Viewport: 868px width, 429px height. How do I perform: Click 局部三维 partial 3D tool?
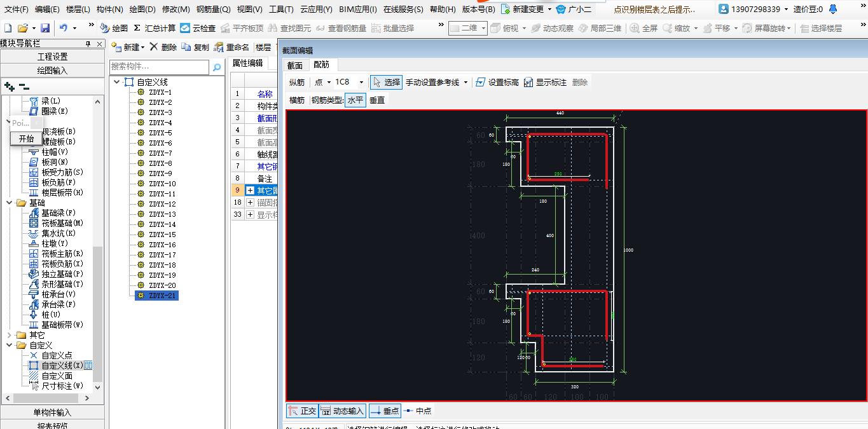tap(600, 28)
